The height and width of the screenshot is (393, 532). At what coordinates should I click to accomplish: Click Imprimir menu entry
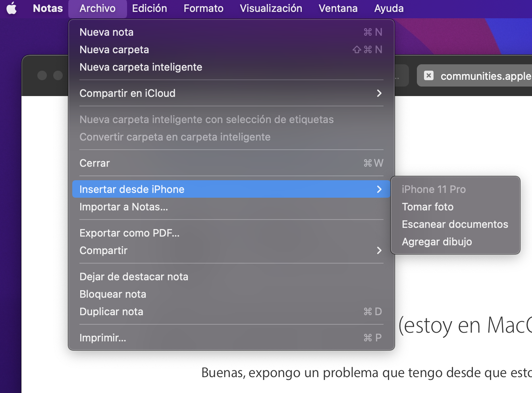point(103,338)
